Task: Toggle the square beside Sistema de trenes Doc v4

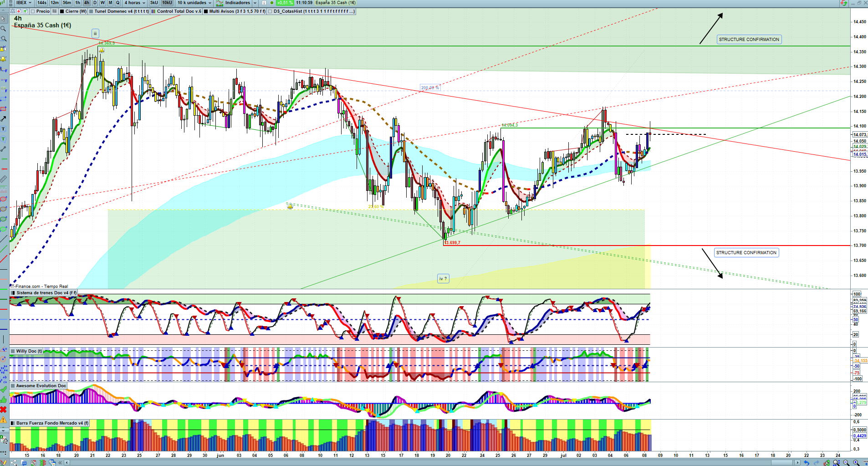Action: 13,293
